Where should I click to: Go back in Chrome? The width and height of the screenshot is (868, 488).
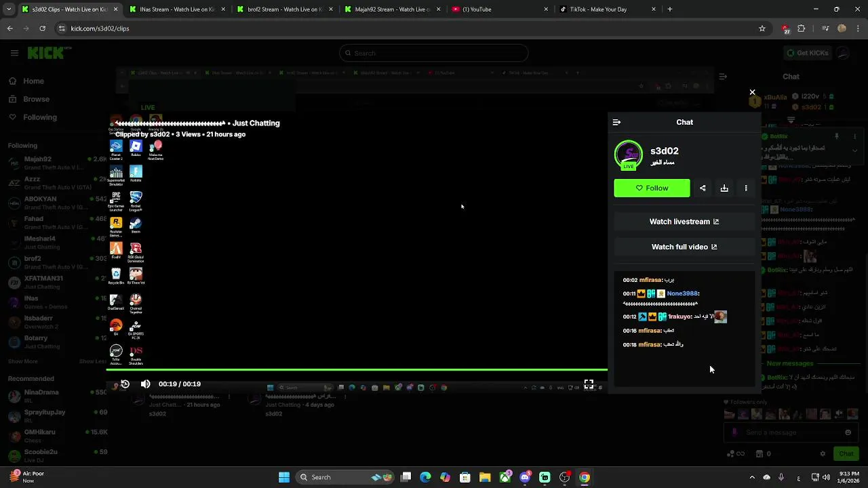pyautogui.click(x=9, y=28)
